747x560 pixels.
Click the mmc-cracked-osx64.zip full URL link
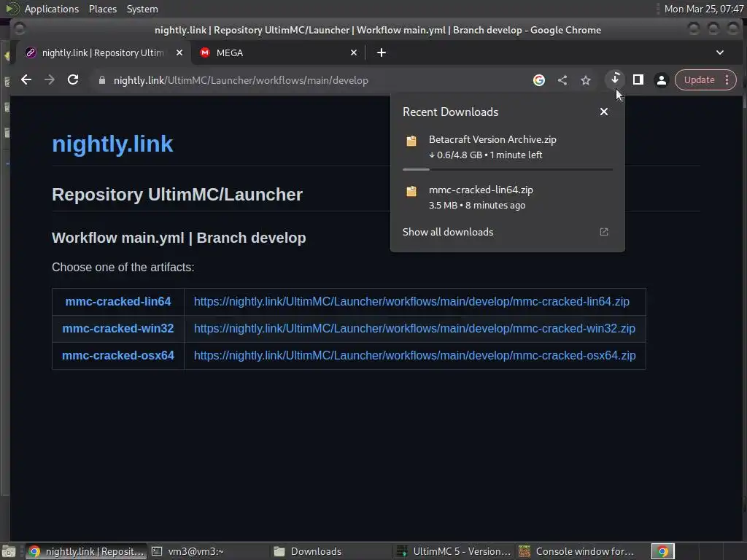click(415, 356)
